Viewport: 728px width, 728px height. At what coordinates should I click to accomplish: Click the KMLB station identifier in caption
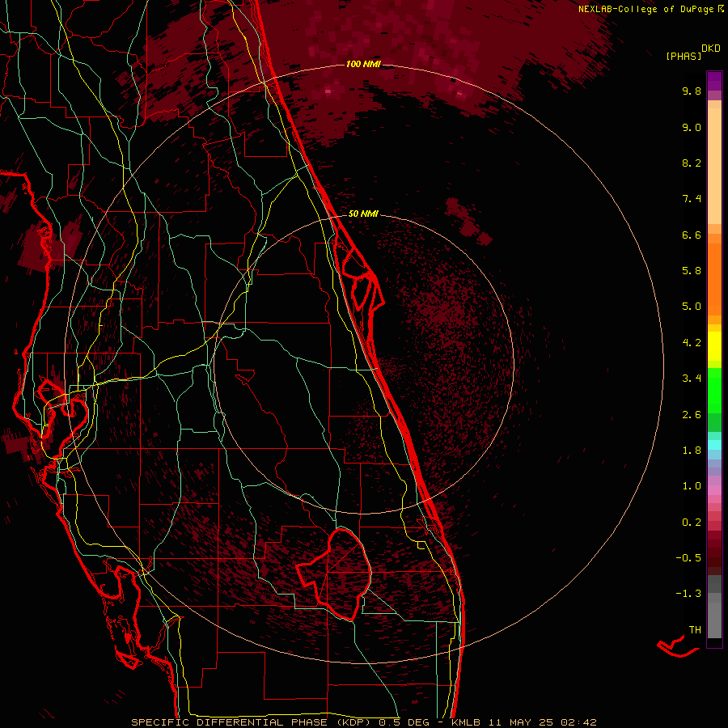tap(466, 722)
